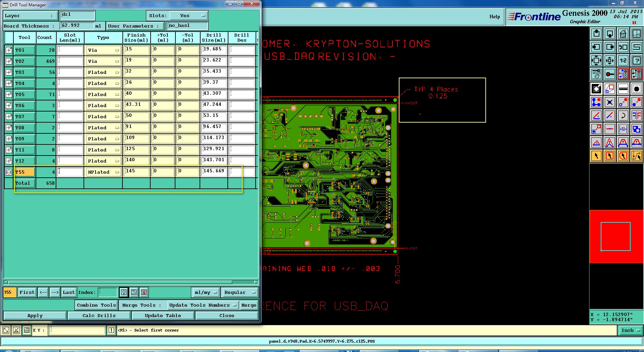Screen dimensions: 644x352
Task: Click the previous tool <-- arrow button
Action: pos(43,292)
